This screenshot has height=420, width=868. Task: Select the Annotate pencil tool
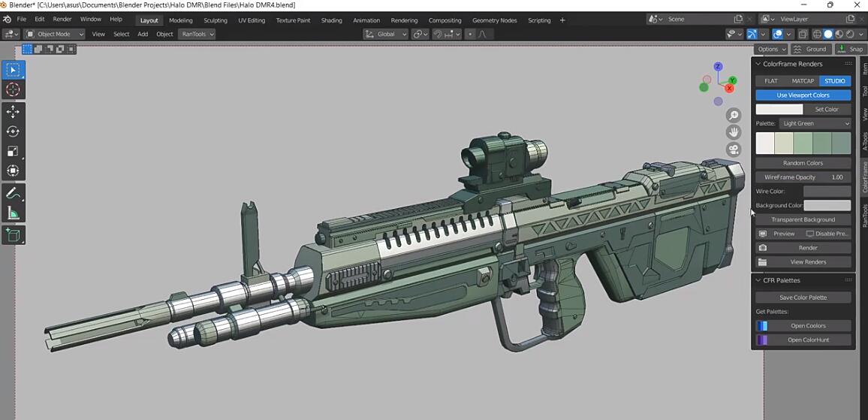click(x=14, y=193)
